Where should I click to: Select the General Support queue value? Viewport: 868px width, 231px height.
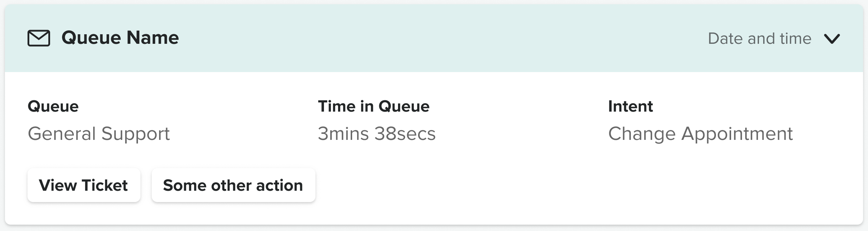[x=98, y=134]
